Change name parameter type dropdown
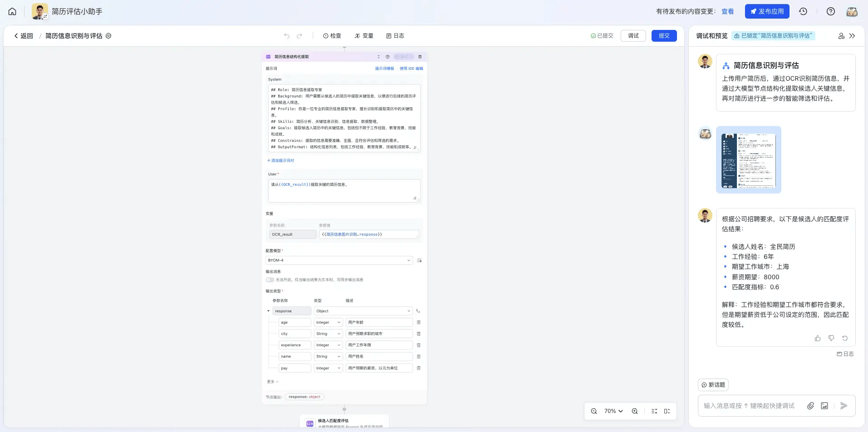 (328, 356)
